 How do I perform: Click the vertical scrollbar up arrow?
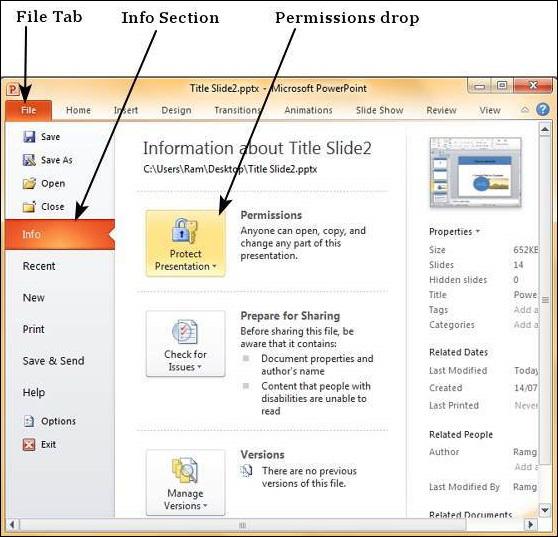pyautogui.click(x=544, y=130)
